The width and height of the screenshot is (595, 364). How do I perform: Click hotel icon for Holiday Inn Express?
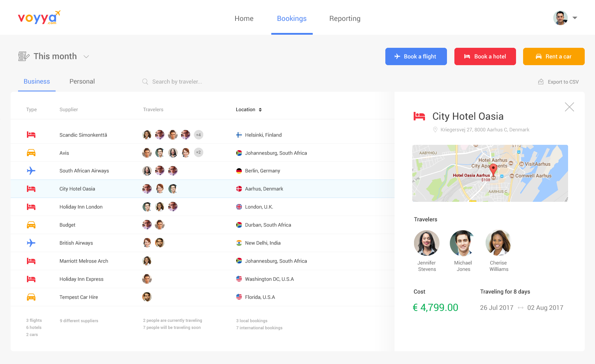pyautogui.click(x=31, y=279)
